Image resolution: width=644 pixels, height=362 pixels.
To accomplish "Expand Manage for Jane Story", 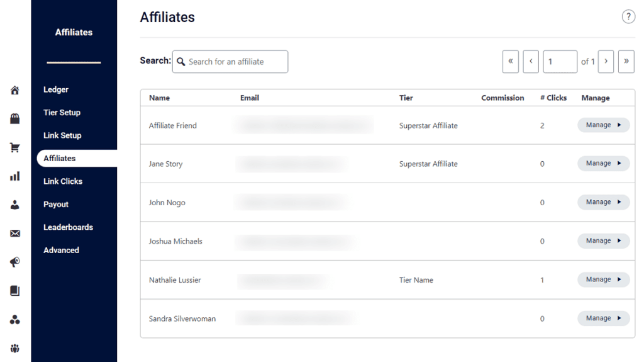I will [603, 163].
